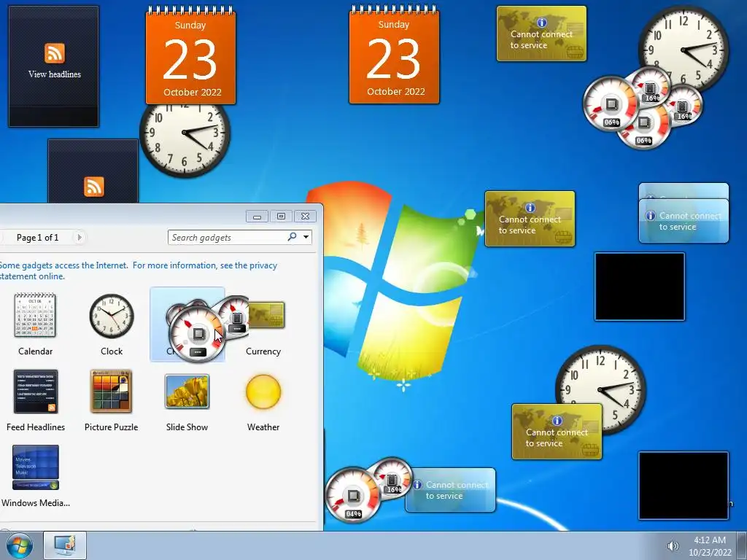Click the currency gadget beside Windows logo

pyautogui.click(x=530, y=219)
